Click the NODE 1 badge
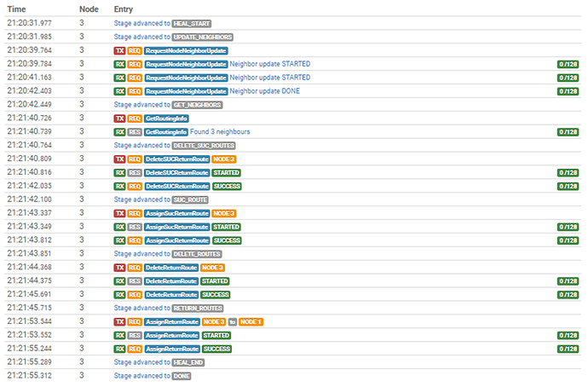This screenshot has height=387, width=588. pyautogui.click(x=251, y=321)
